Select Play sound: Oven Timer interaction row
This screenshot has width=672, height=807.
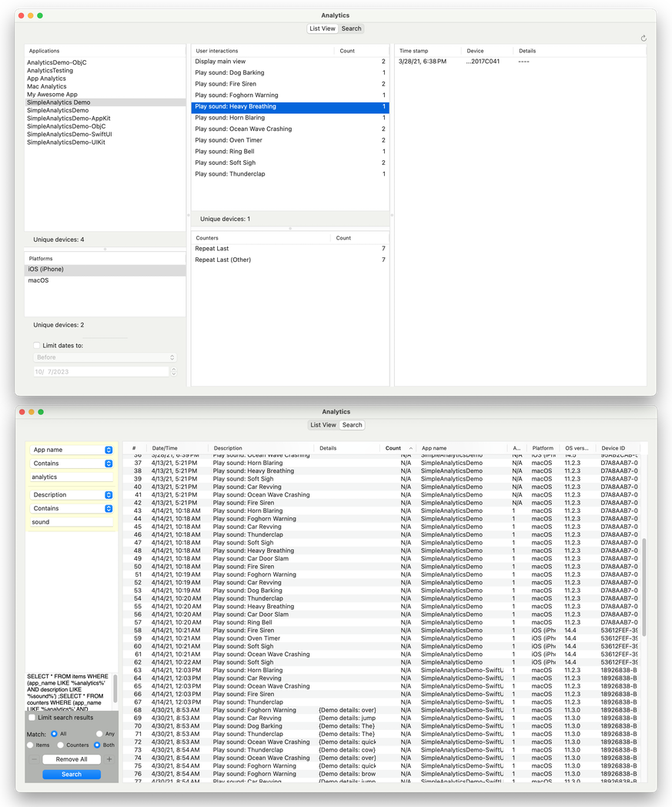pyautogui.click(x=290, y=140)
